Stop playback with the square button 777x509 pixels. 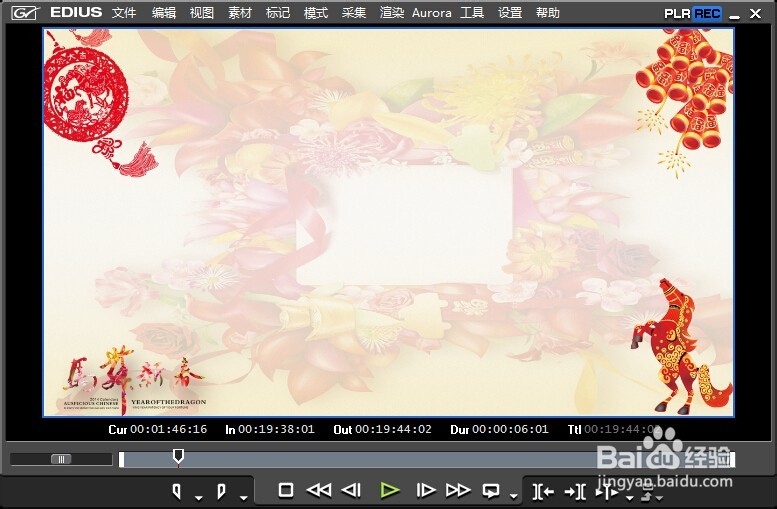point(286,490)
